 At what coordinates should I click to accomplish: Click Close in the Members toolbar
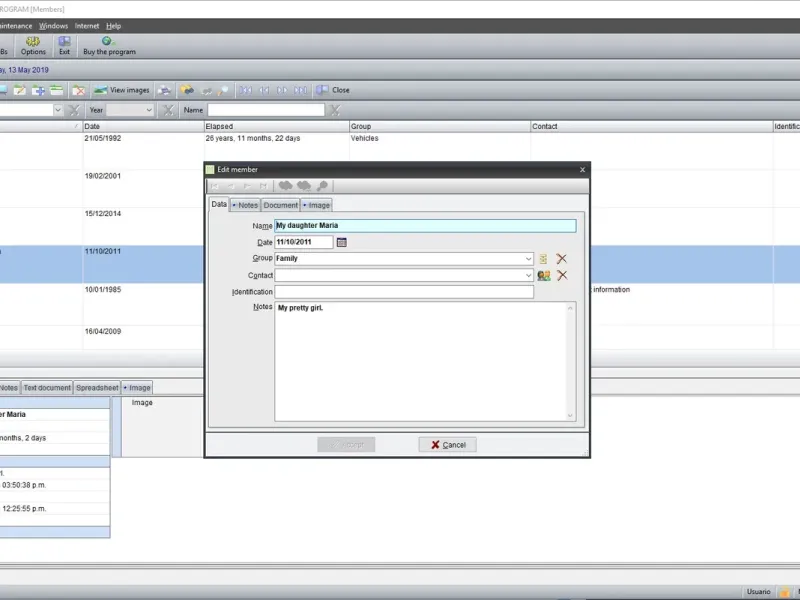(x=333, y=90)
